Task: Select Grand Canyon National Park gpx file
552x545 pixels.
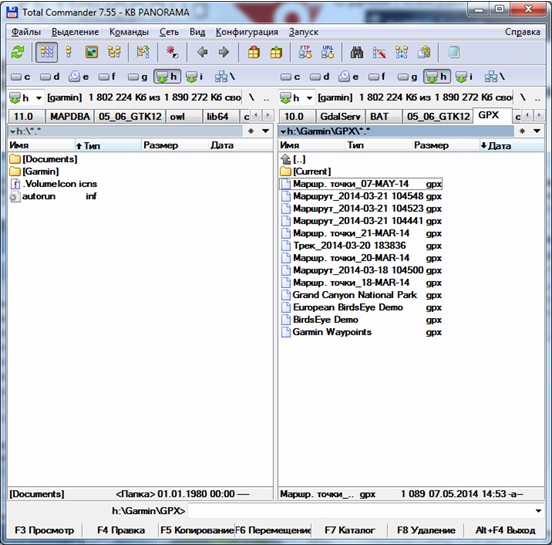Action: 362,295
